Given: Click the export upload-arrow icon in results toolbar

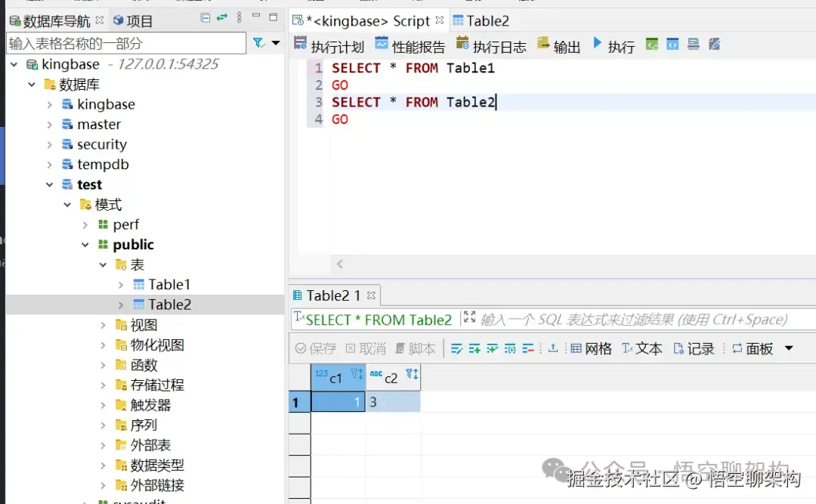Looking at the screenshot, I should pyautogui.click(x=552, y=348).
